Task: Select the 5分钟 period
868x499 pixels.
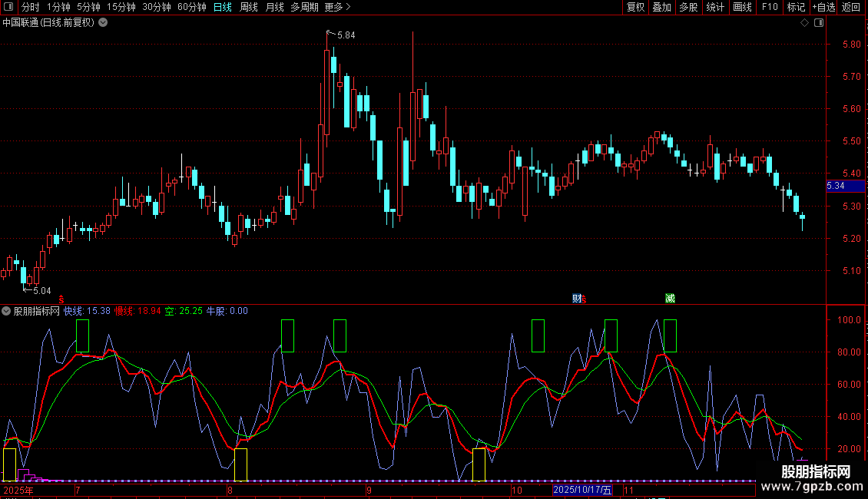Action: click(88, 7)
